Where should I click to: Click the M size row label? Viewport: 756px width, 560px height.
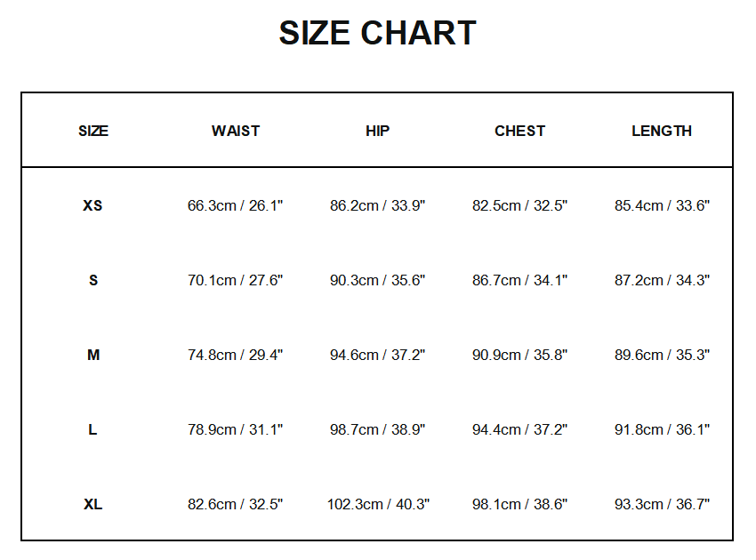[x=93, y=355]
